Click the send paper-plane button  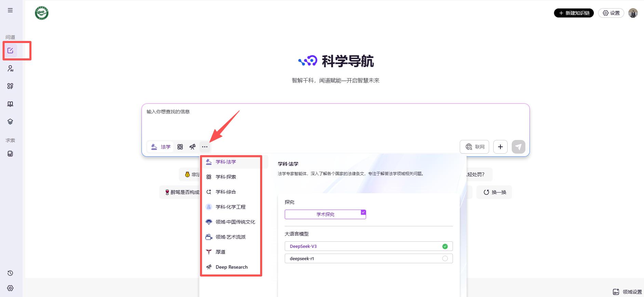tap(518, 147)
